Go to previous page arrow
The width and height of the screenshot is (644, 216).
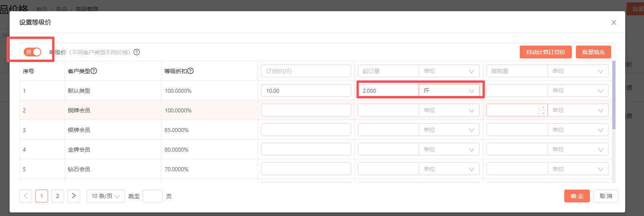[26, 196]
